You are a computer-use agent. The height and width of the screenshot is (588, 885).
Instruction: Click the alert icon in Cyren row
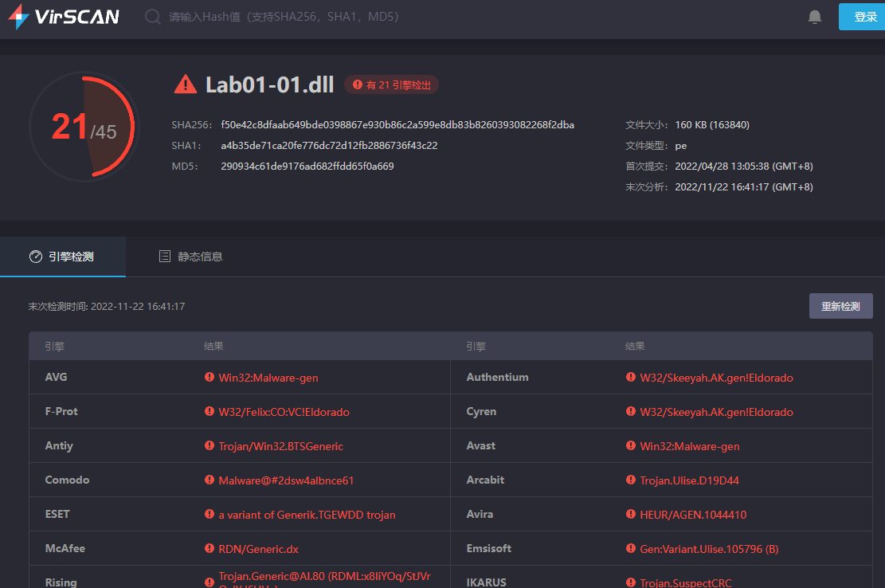(x=630, y=411)
